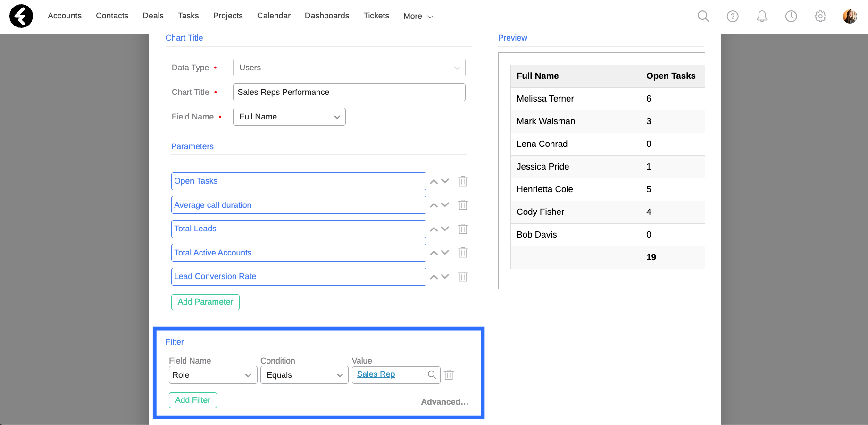Move Total Active Accounts up

pyautogui.click(x=434, y=253)
